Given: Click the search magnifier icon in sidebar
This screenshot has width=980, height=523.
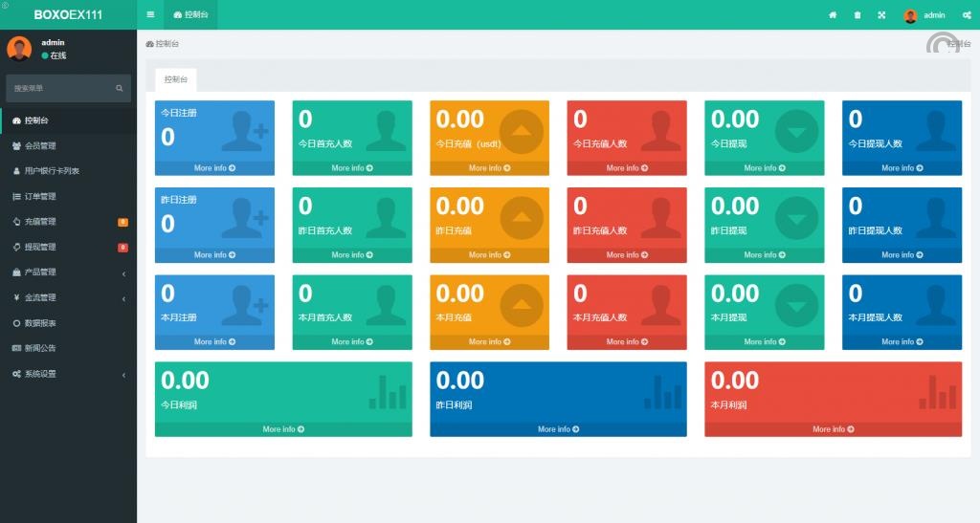Looking at the screenshot, I should click(x=120, y=88).
